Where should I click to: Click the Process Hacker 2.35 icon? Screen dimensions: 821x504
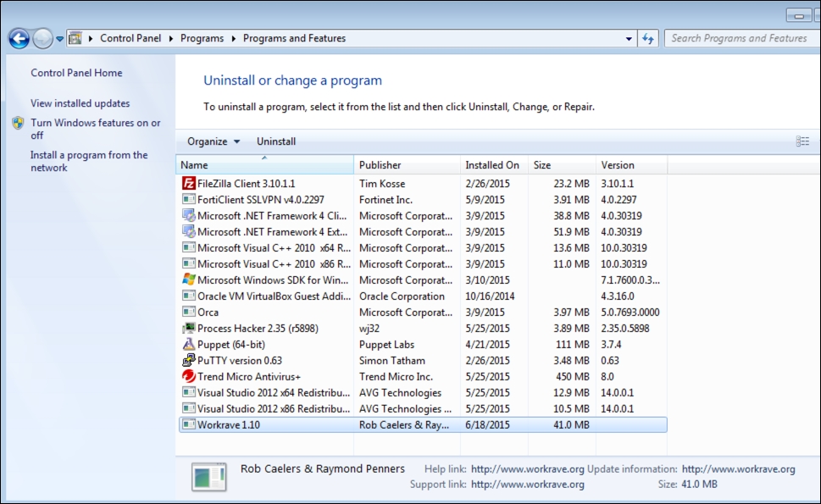point(189,329)
